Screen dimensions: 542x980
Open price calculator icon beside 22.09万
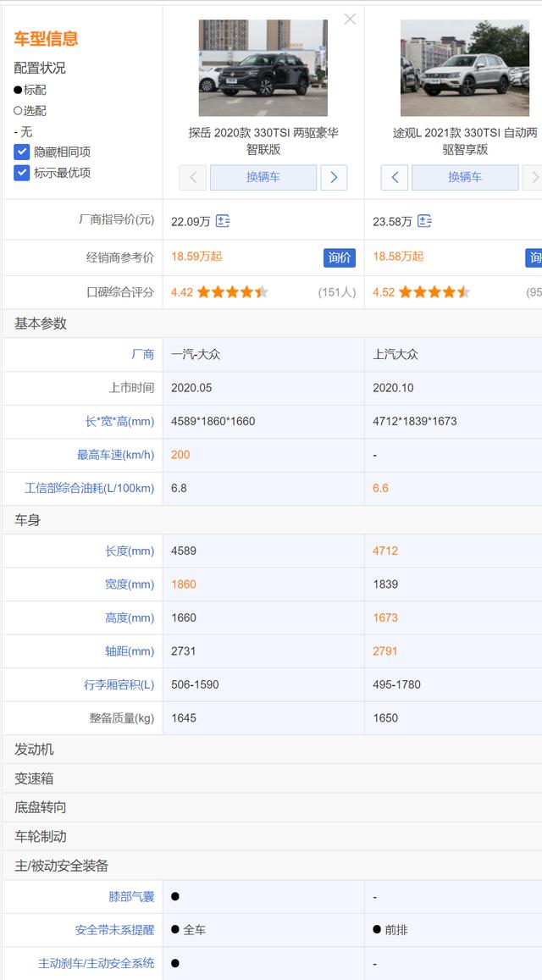224,220
